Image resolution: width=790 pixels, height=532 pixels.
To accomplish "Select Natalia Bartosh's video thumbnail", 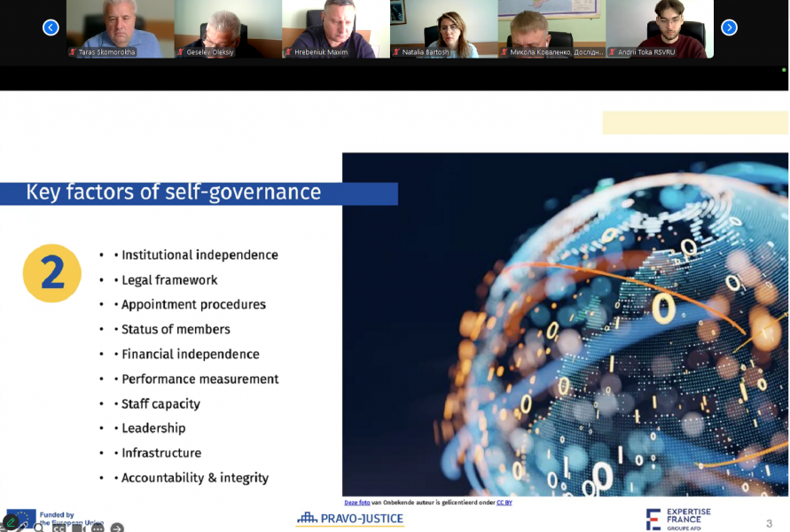I will click(443, 28).
